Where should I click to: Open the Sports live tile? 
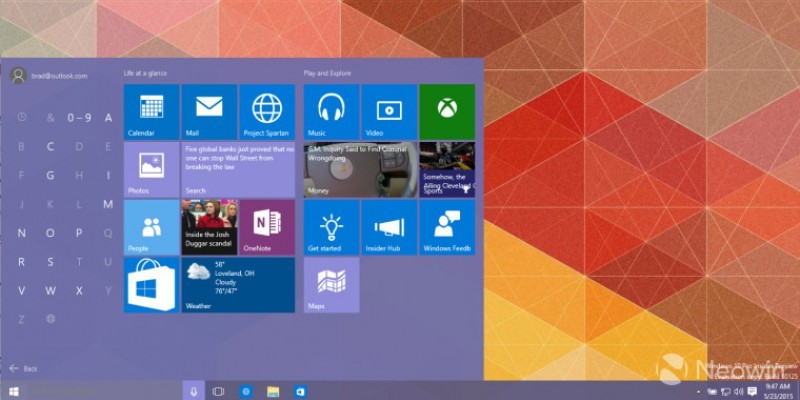447,170
